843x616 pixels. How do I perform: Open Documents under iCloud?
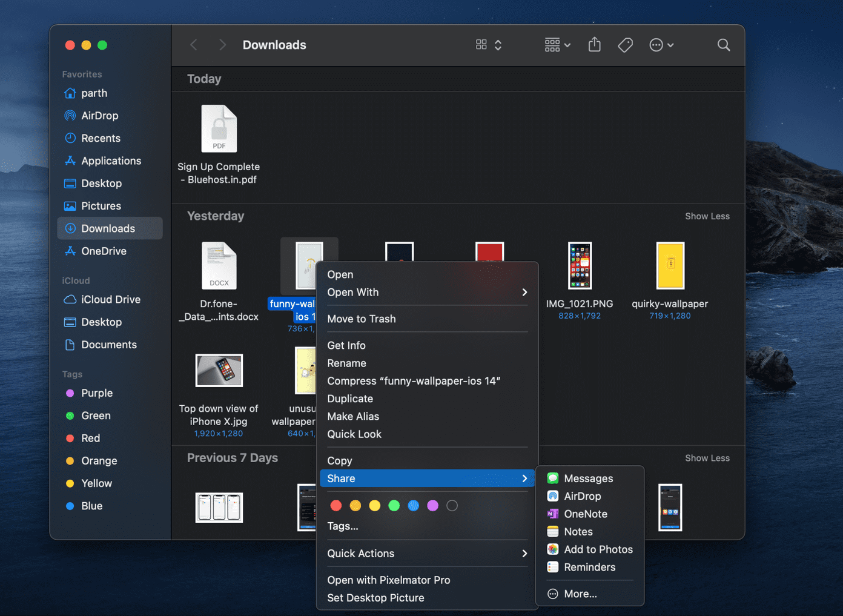(110, 345)
